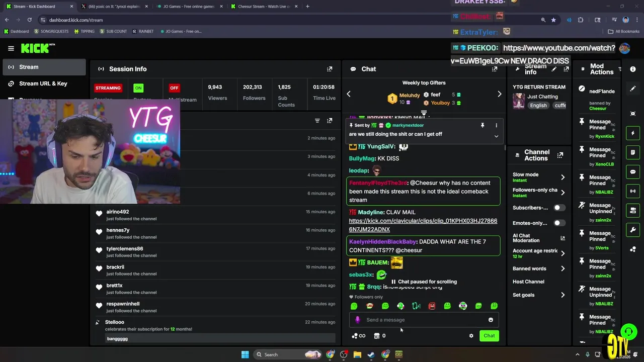Pop out the activity feed panel
This screenshot has width=644, height=362.
point(330,121)
